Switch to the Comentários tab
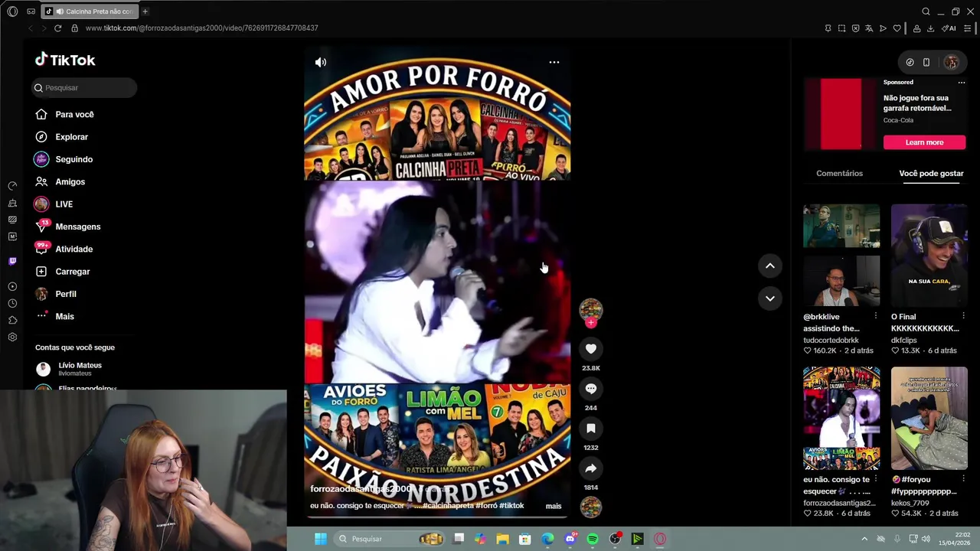980x551 pixels. pos(839,174)
